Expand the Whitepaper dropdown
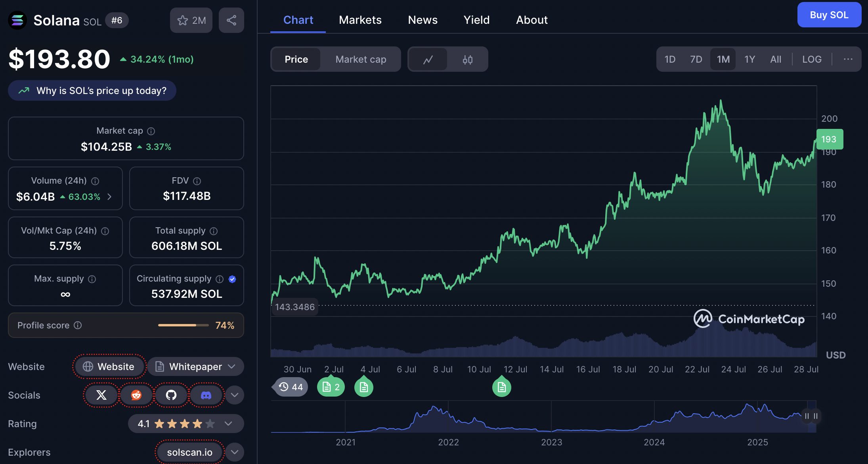This screenshot has height=464, width=868. (195, 366)
